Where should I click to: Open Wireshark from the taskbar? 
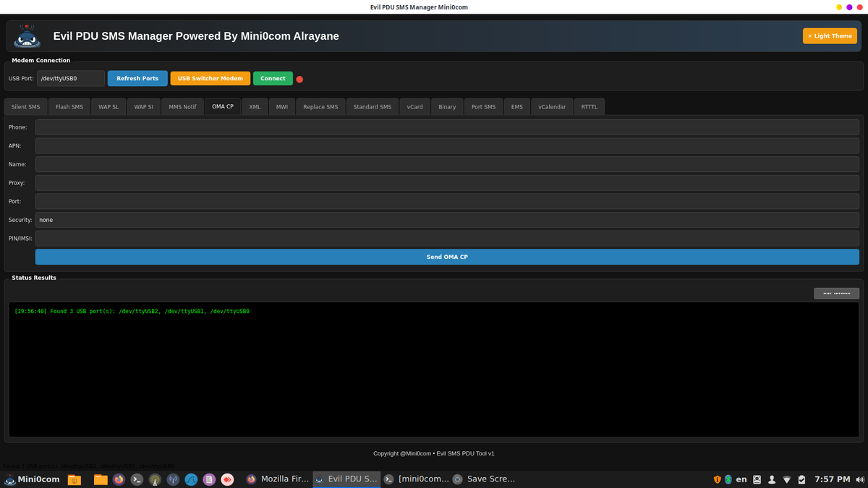click(191, 479)
